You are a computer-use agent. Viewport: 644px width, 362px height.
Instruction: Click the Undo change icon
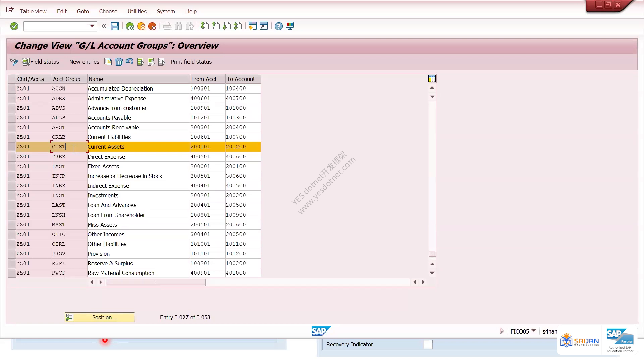[129, 62]
